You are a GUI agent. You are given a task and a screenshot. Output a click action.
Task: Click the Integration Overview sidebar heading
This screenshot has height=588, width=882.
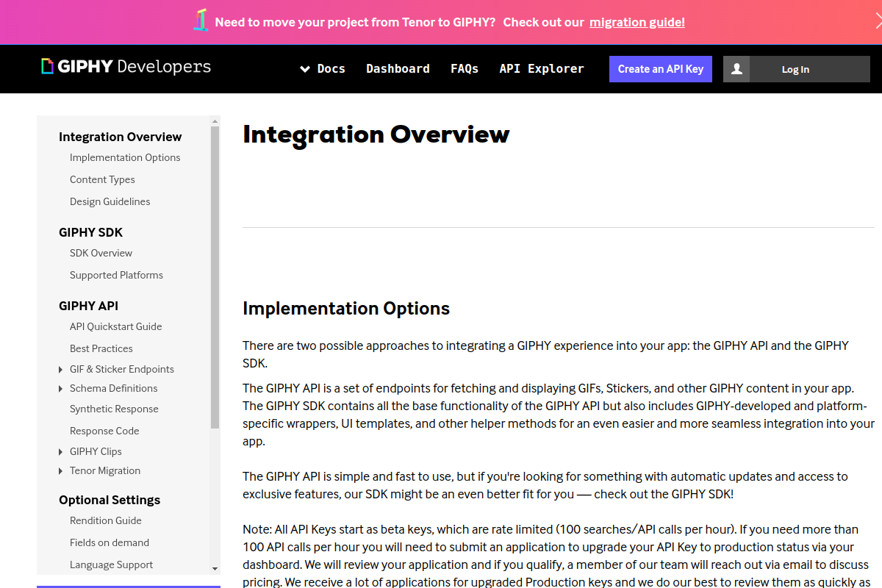(121, 137)
